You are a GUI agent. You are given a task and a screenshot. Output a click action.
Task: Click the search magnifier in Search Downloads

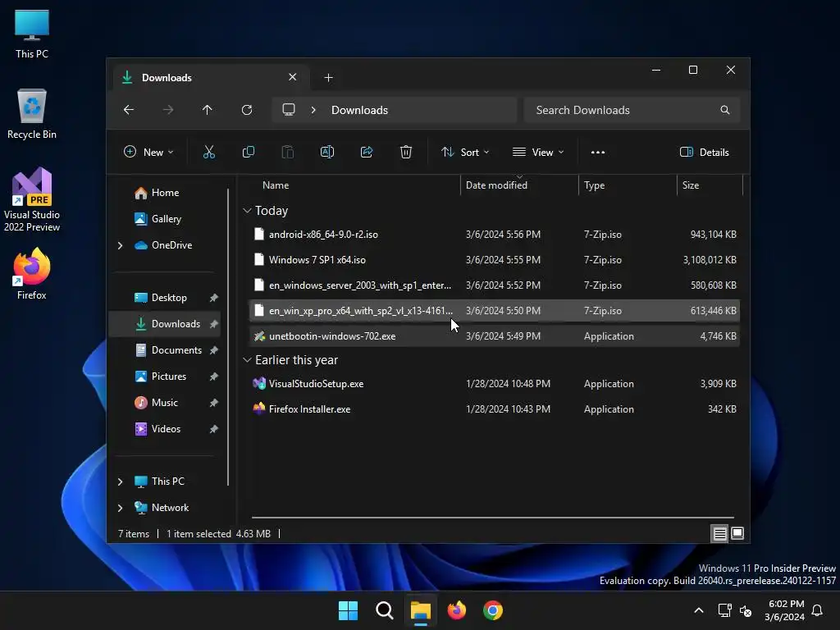pyautogui.click(x=725, y=110)
